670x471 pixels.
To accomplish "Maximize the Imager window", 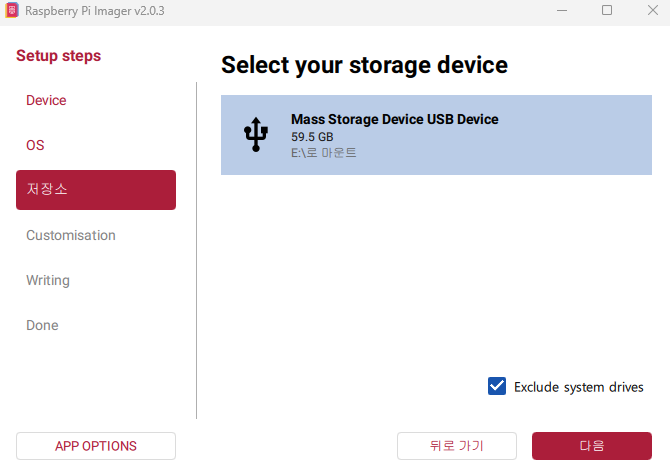I will (607, 10).
